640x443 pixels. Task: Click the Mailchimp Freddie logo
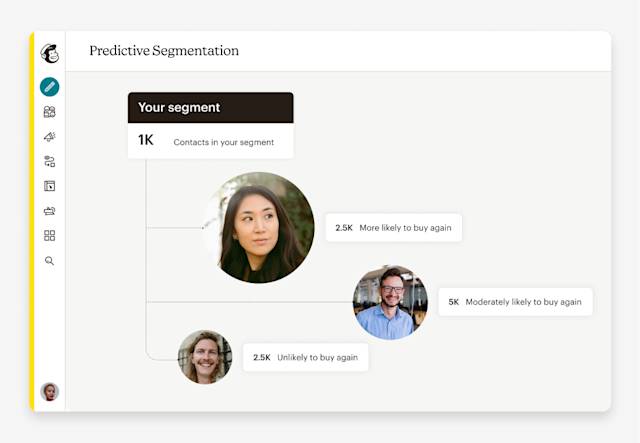(50, 53)
